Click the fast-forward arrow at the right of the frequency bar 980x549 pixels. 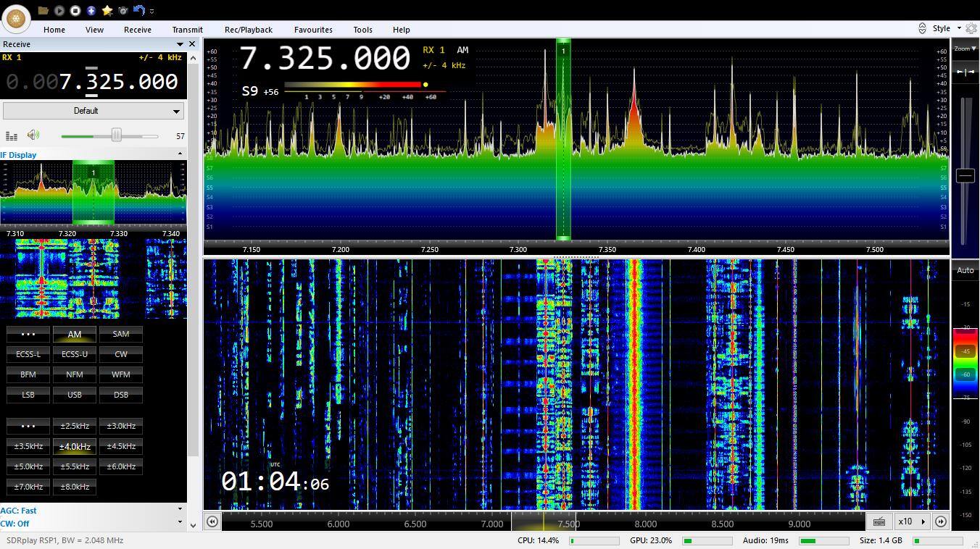click(941, 521)
